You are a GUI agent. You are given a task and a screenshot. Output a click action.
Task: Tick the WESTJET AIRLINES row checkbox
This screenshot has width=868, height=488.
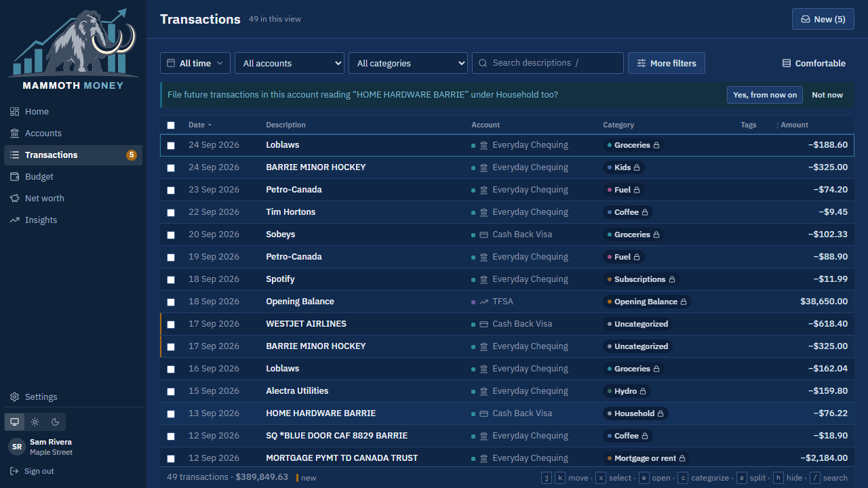coord(171,325)
